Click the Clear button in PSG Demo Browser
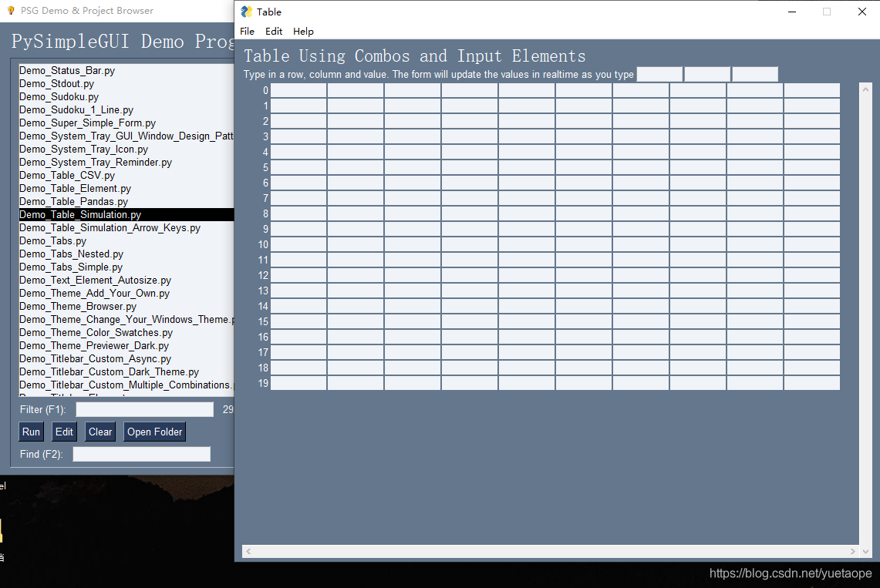880x588 pixels. coord(100,432)
